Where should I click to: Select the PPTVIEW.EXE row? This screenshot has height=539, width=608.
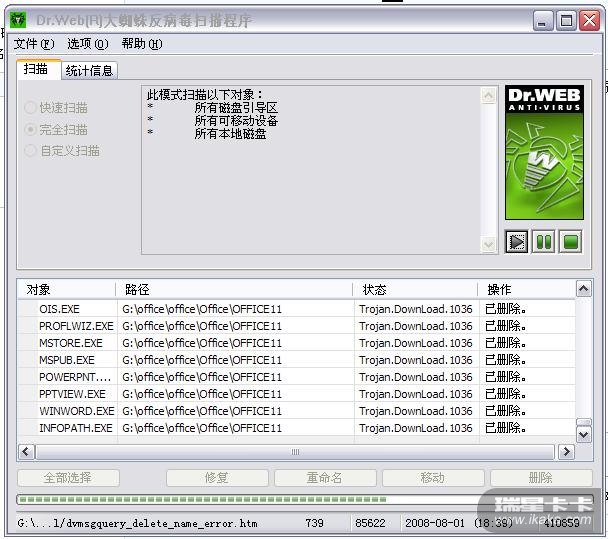pos(296,394)
